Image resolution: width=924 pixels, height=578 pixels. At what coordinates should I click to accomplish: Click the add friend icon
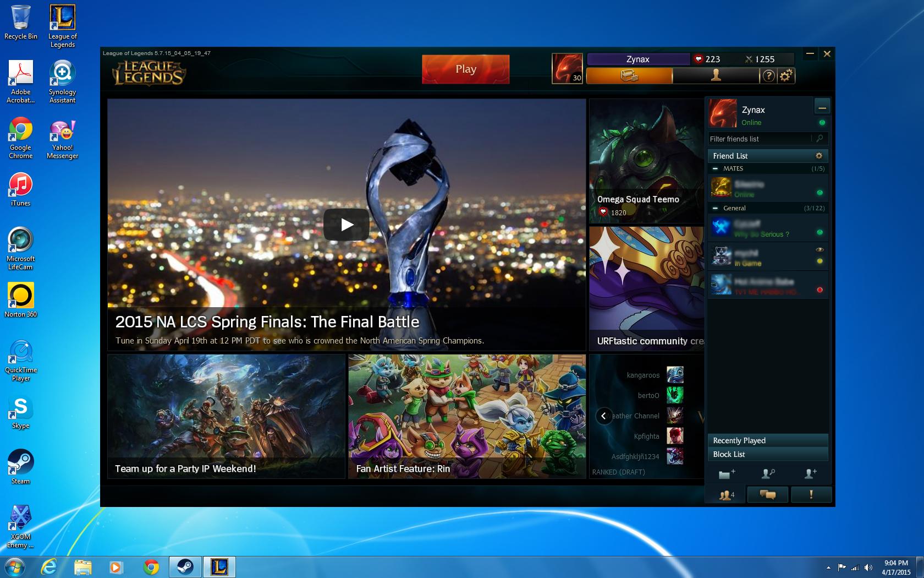(811, 473)
